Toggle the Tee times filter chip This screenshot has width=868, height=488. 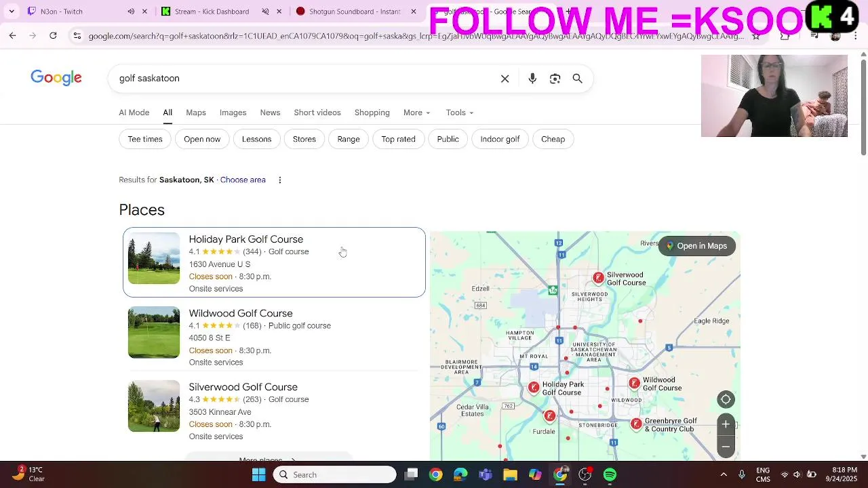(x=145, y=139)
